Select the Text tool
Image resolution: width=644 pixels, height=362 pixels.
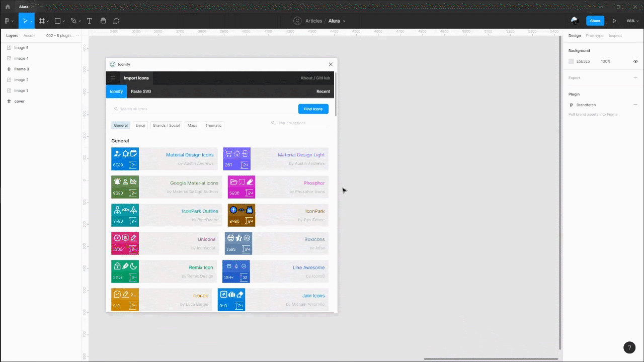[89, 21]
